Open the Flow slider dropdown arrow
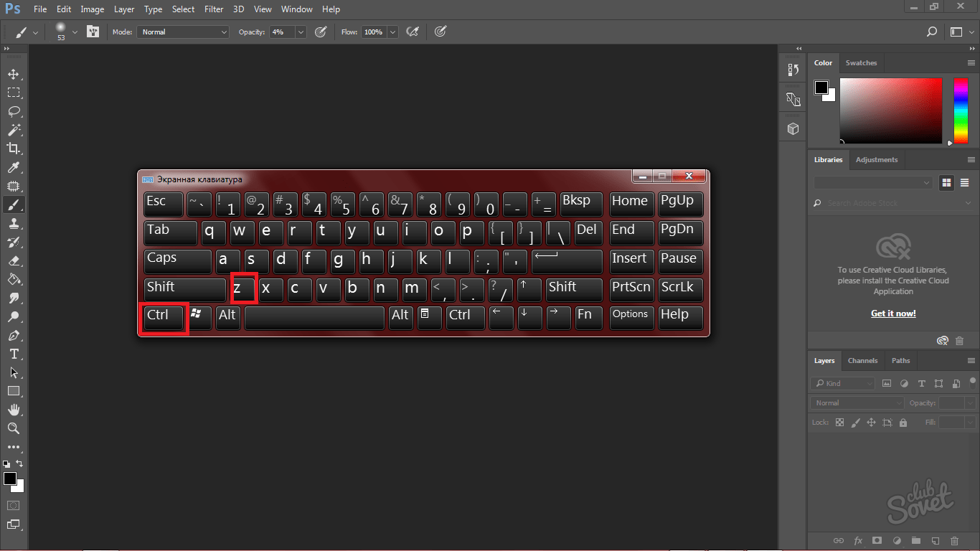The image size is (980, 551). point(392,32)
